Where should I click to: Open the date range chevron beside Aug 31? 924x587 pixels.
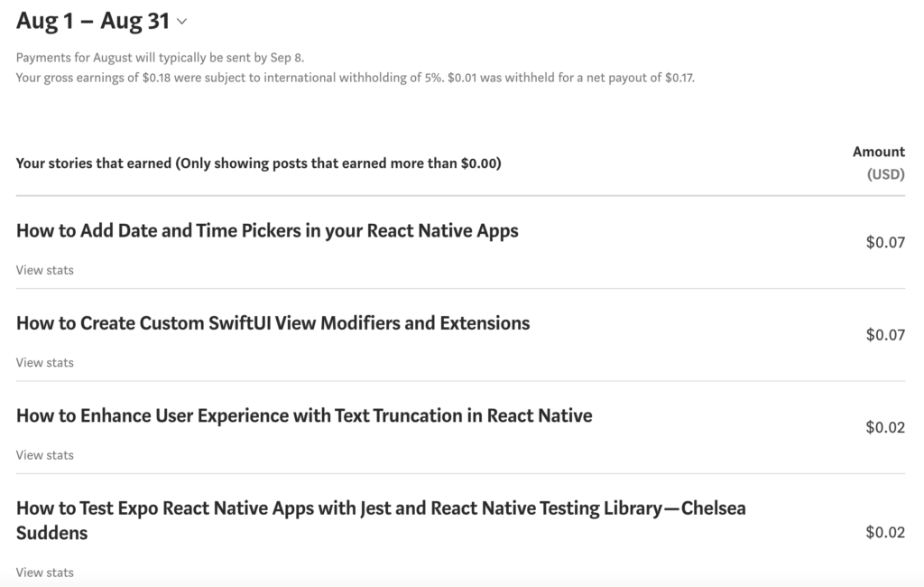click(x=182, y=22)
